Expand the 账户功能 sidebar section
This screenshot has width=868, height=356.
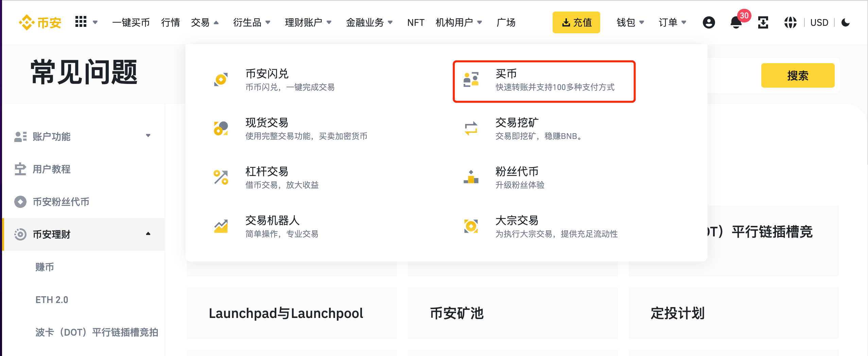(148, 136)
